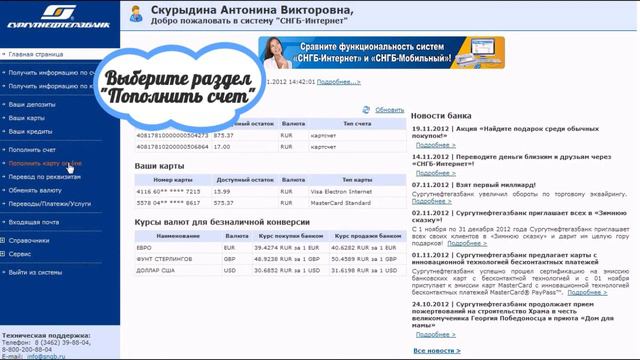Open Входящая почта
The height and width of the screenshot is (360, 640).
coord(34,222)
